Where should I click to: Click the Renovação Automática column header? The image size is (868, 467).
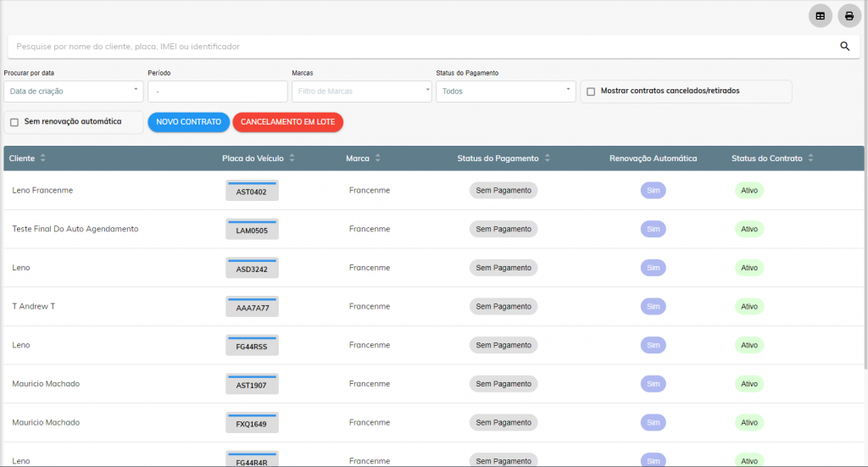[x=654, y=158]
